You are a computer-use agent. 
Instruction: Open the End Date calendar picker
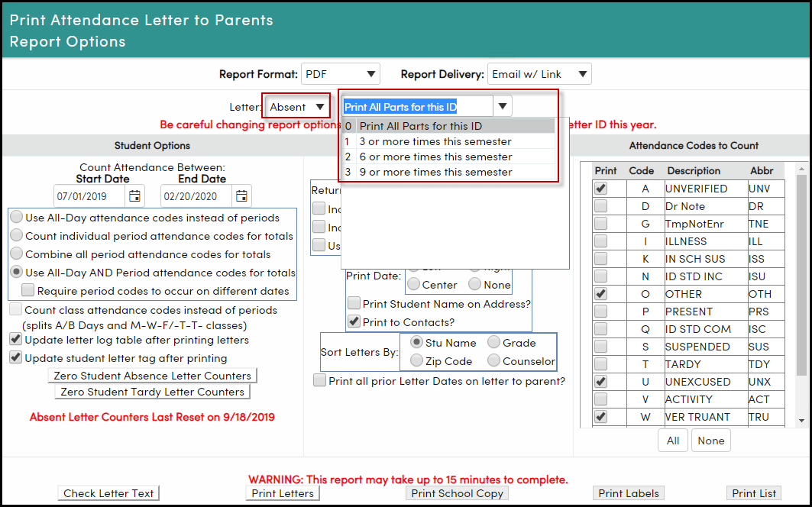point(241,195)
